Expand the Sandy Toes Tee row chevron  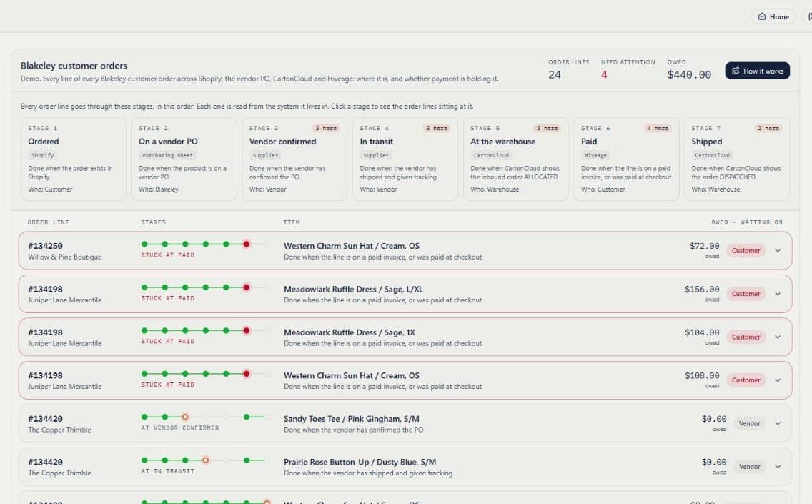[x=777, y=424]
